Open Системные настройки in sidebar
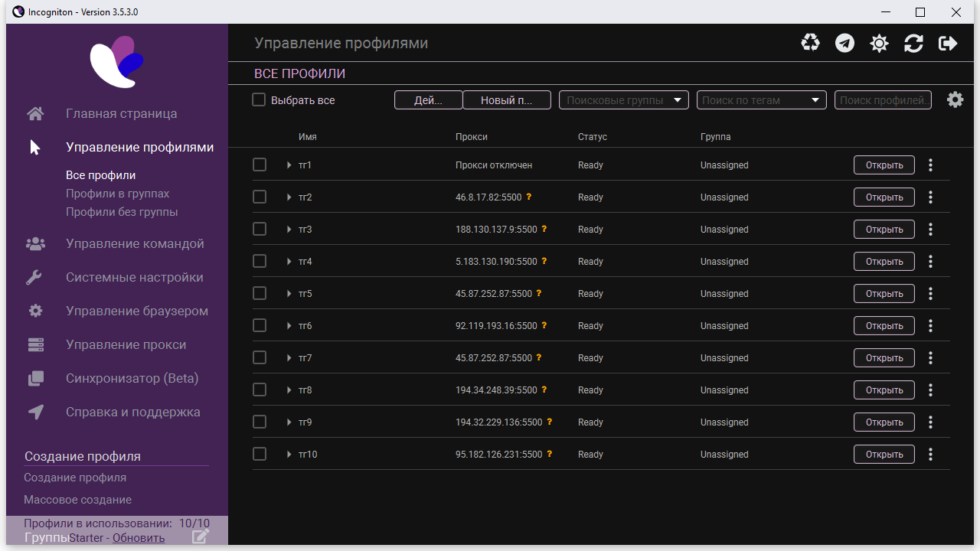The height and width of the screenshot is (551, 980). point(135,277)
